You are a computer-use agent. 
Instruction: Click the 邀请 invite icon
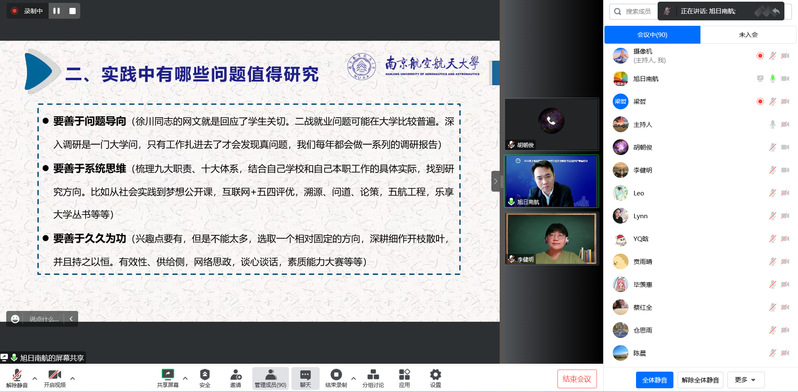(236, 375)
